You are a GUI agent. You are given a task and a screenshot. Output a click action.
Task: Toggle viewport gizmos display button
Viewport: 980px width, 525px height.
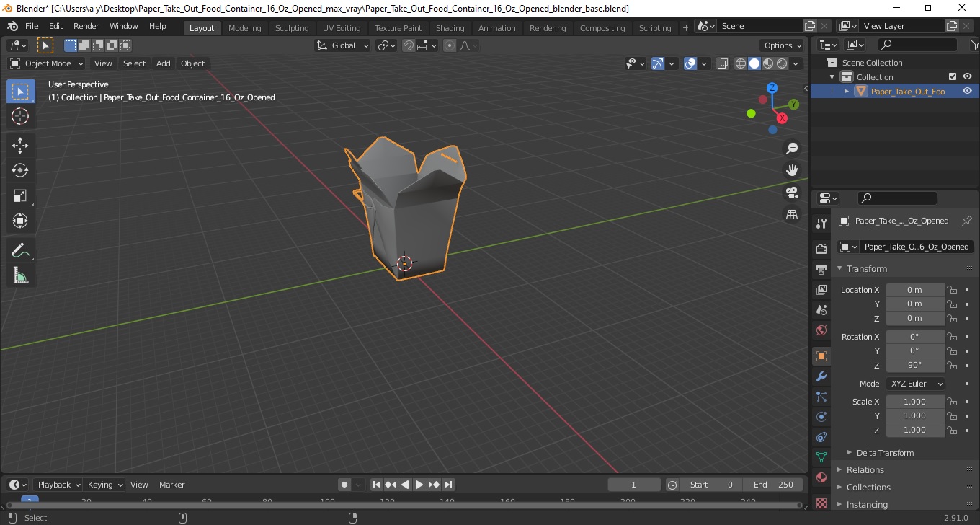[657, 63]
